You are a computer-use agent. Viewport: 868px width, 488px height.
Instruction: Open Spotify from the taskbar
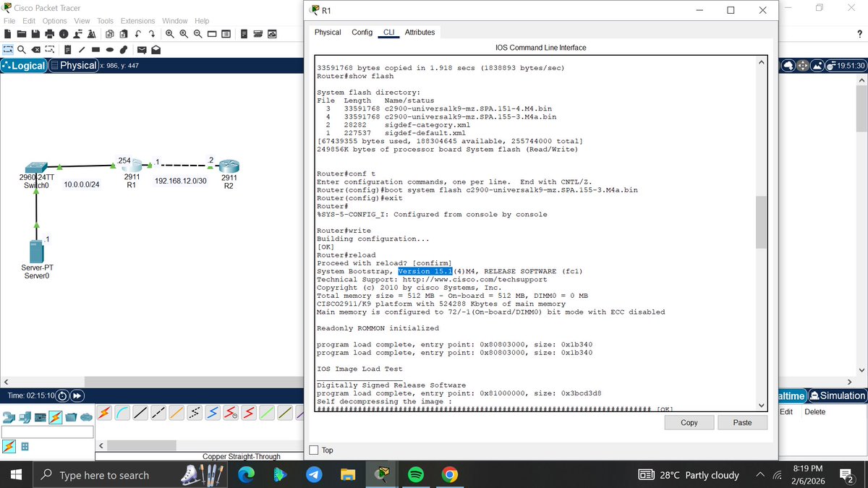coord(415,475)
